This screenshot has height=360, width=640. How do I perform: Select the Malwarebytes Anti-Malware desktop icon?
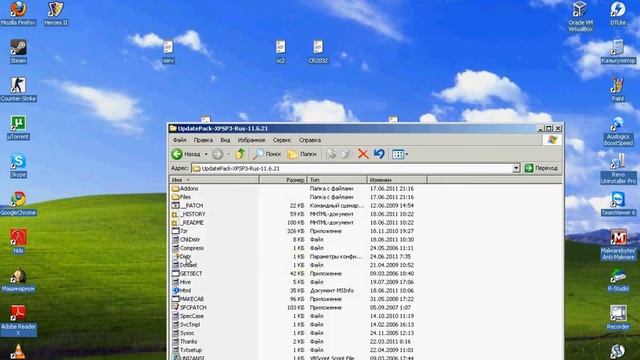pyautogui.click(x=618, y=244)
